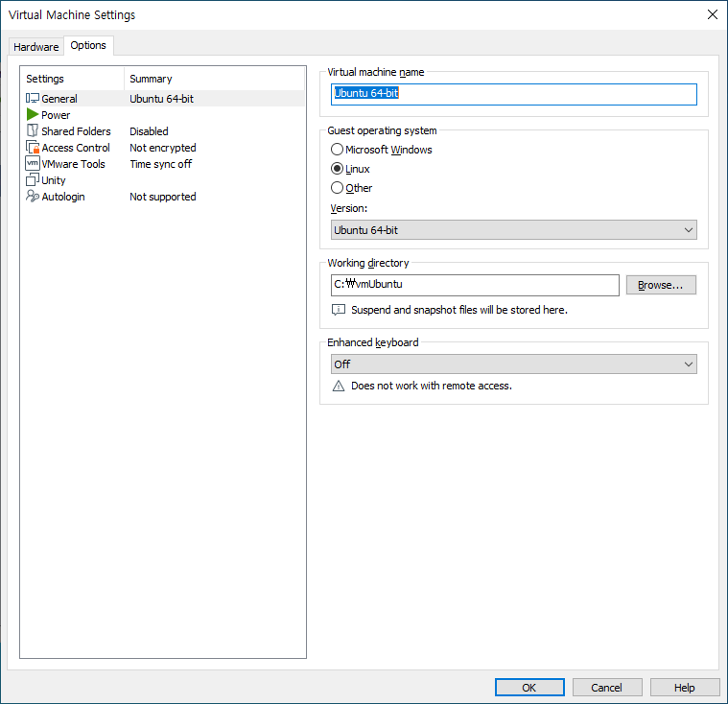Click Browse for working directory

click(661, 285)
